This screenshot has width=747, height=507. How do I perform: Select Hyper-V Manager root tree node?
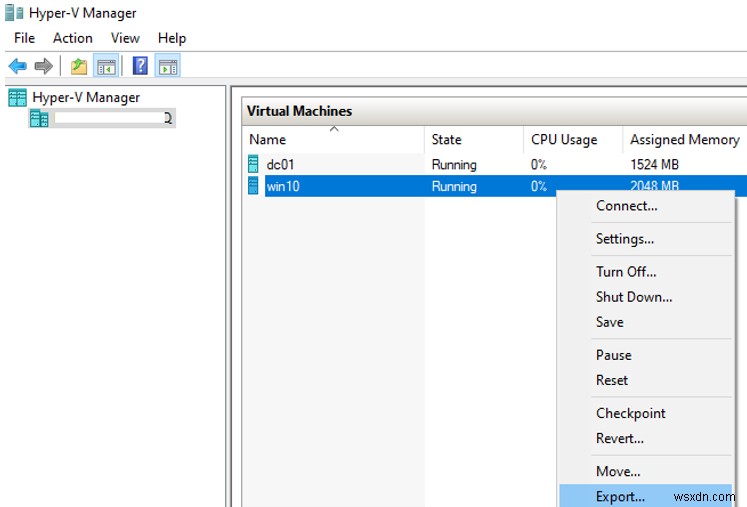(85, 97)
